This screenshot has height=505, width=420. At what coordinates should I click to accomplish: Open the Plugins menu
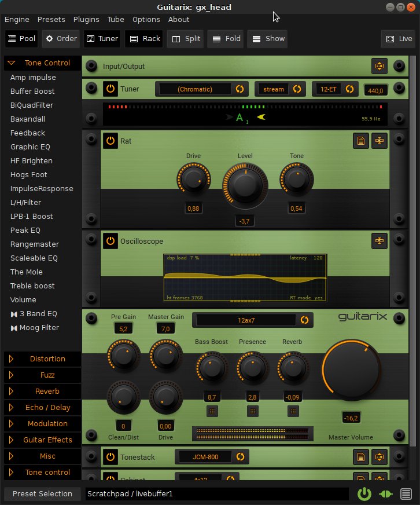pos(86,20)
